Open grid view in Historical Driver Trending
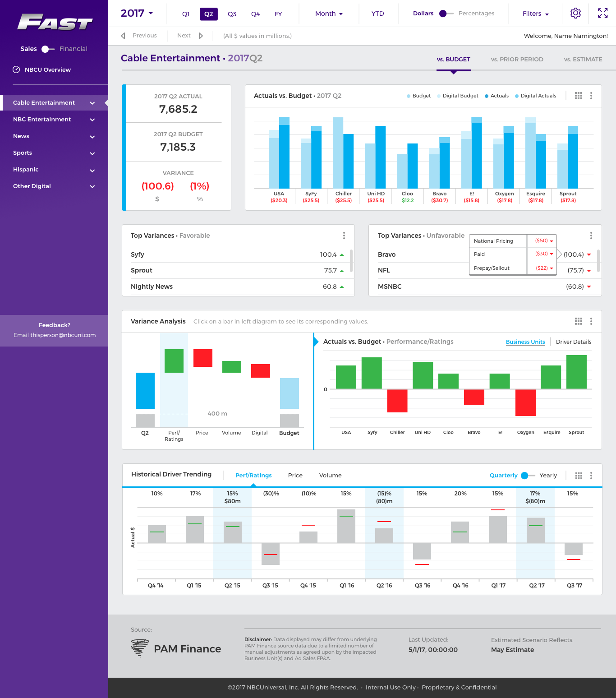Screen dimensions: 616x698 pyautogui.click(x=579, y=476)
